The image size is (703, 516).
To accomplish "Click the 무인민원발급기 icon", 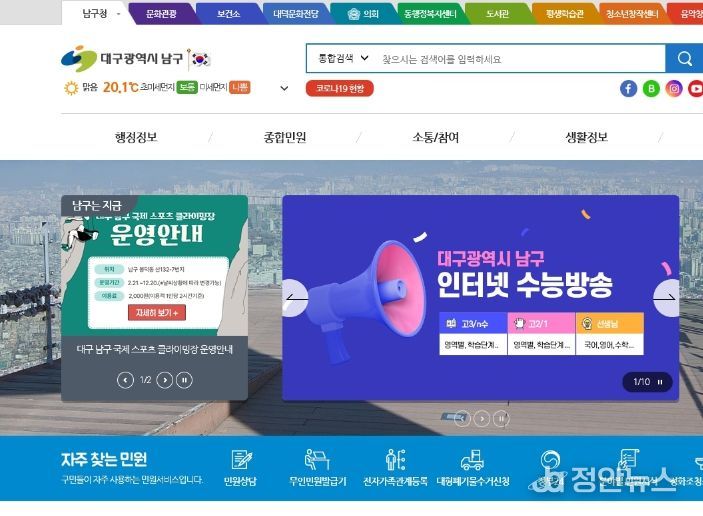I will click(317, 460).
